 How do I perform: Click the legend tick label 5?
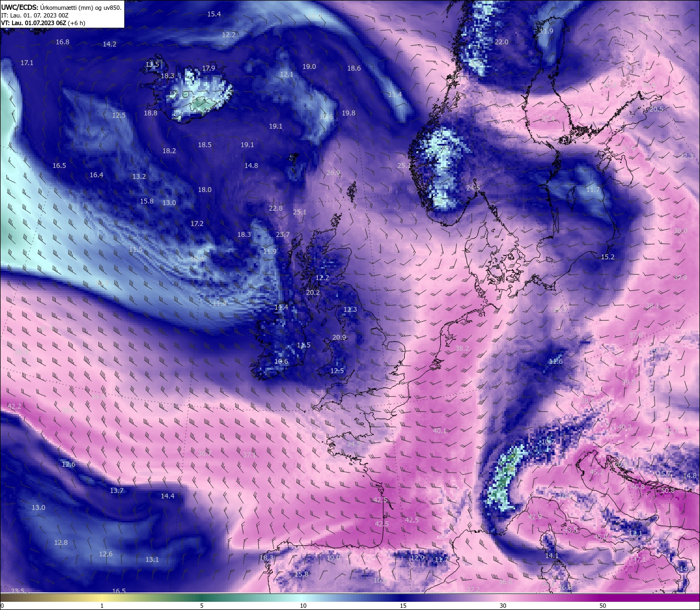202,606
